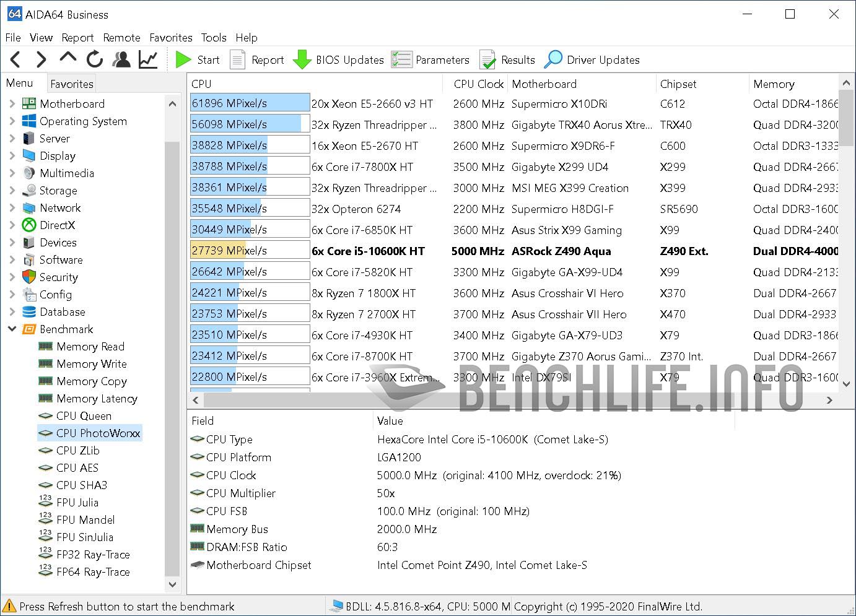Viewport: 856px width, 616px height.
Task: Open the Tools menu
Action: click(214, 38)
